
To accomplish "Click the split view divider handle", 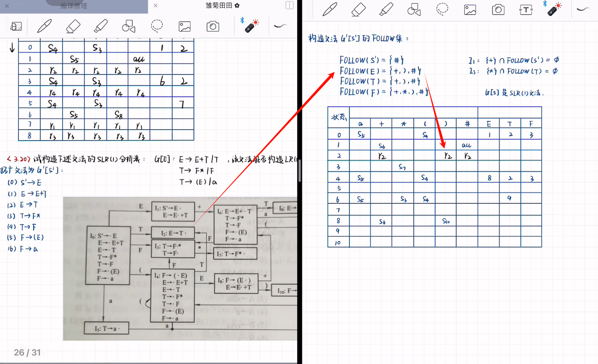I will point(300,170).
